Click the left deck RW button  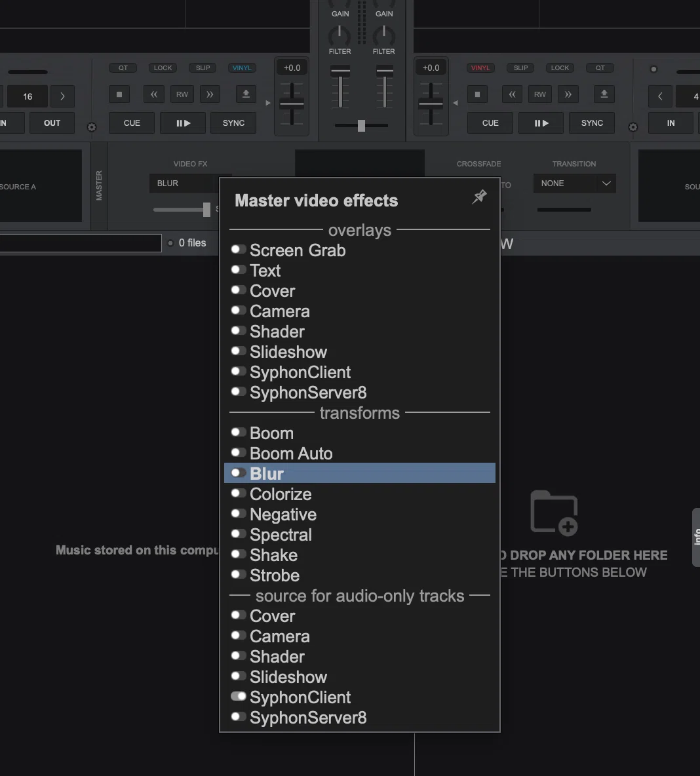pyautogui.click(x=182, y=94)
